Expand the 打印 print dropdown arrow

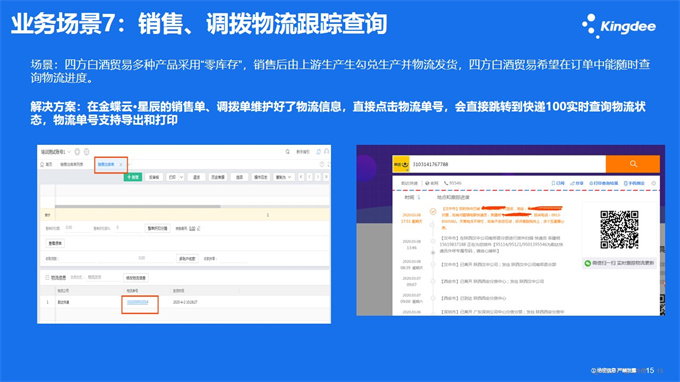tap(181, 177)
